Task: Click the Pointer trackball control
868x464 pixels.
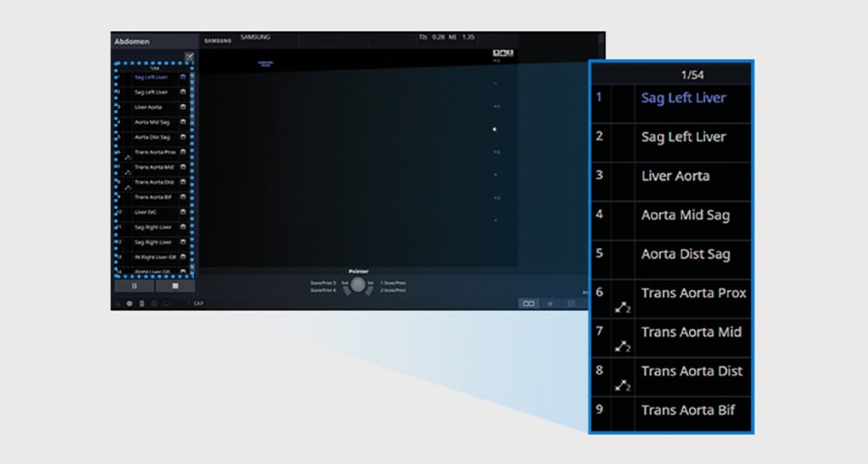Action: [358, 284]
